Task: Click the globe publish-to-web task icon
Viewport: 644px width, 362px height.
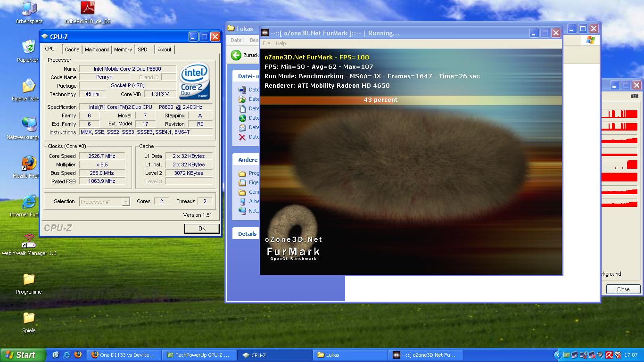Action: (x=242, y=118)
